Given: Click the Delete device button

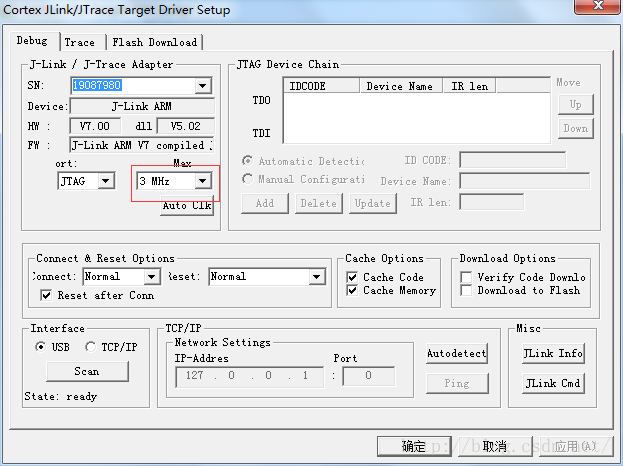Looking at the screenshot, I should click(319, 203).
